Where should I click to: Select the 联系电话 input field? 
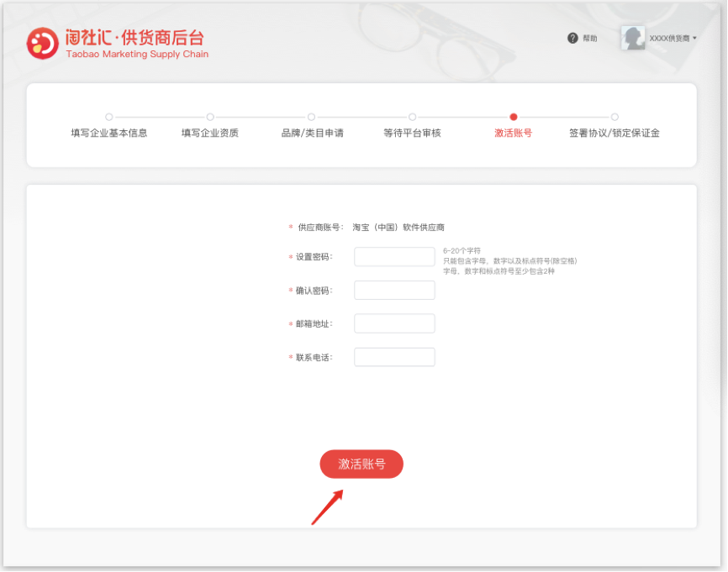(x=394, y=357)
